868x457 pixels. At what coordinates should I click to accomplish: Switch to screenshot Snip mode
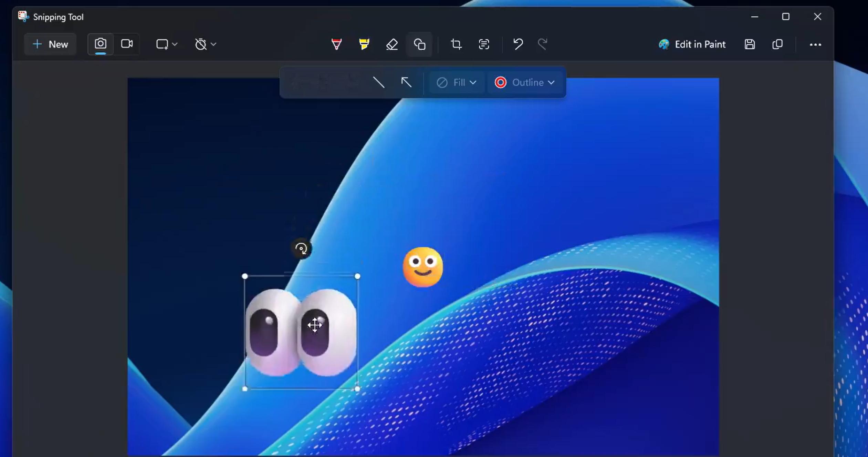(101, 44)
